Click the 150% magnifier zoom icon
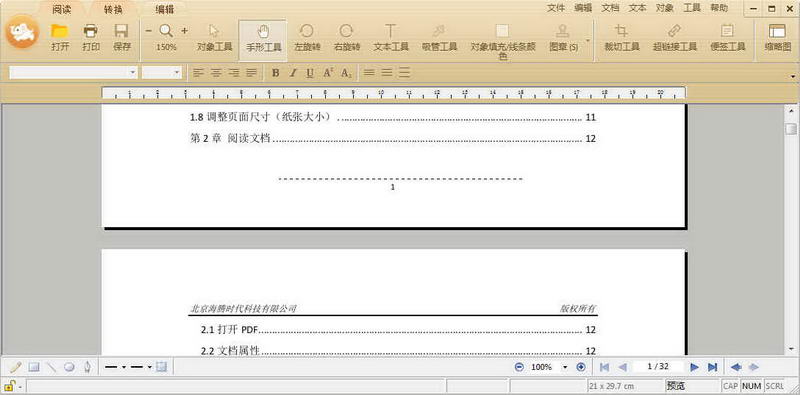Image resolution: width=800 pixels, height=395 pixels. click(166, 31)
